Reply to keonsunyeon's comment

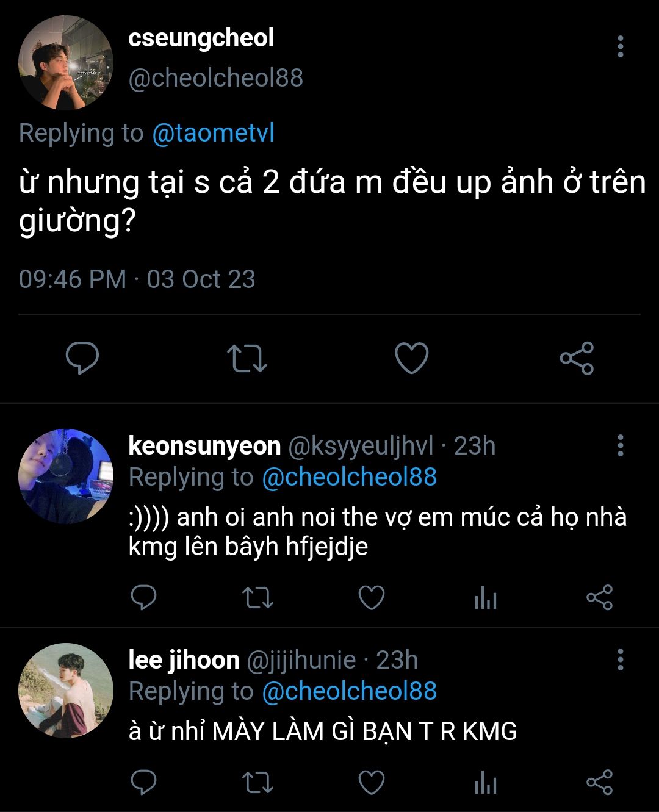(144, 598)
